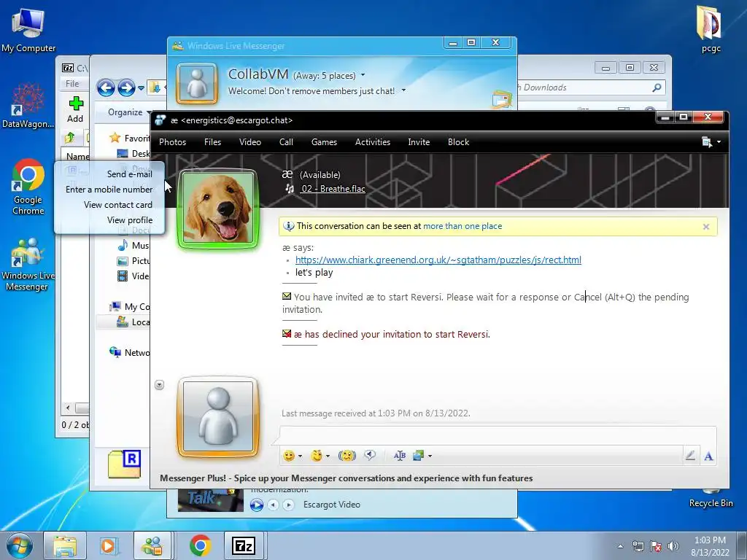This screenshot has height=560, width=747.
Task: Click the golden retriever contact picture
Action: pos(218,209)
